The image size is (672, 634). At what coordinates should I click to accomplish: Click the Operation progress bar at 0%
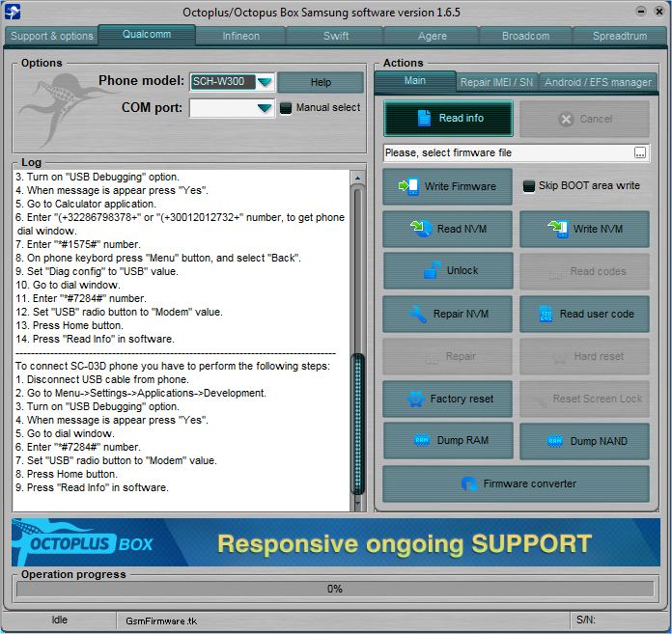(x=335, y=589)
